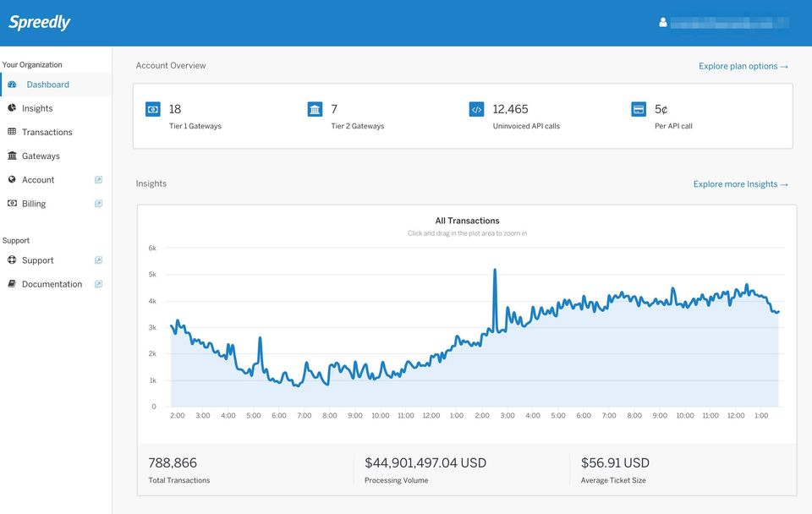Click the transaction spike peak on chart
The width and height of the screenshot is (812, 514).
[495, 271]
